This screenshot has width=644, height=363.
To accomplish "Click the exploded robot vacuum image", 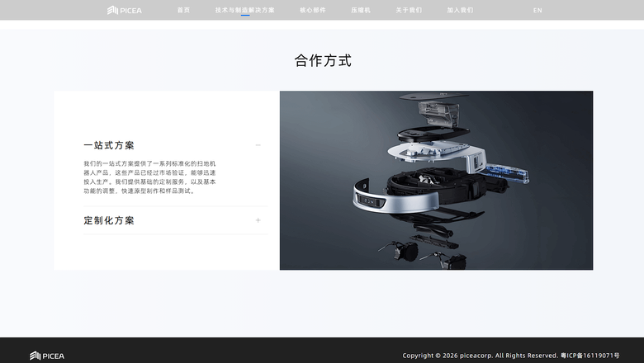I will 436,181.
